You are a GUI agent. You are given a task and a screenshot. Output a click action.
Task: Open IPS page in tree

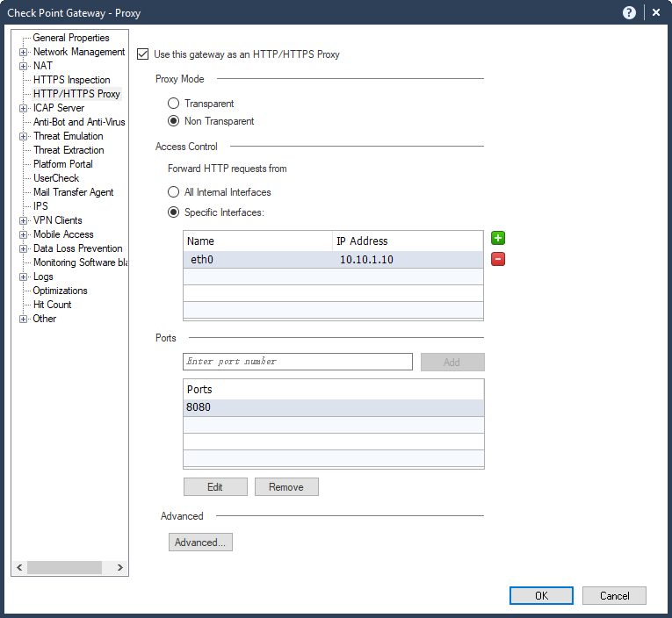[x=40, y=206]
